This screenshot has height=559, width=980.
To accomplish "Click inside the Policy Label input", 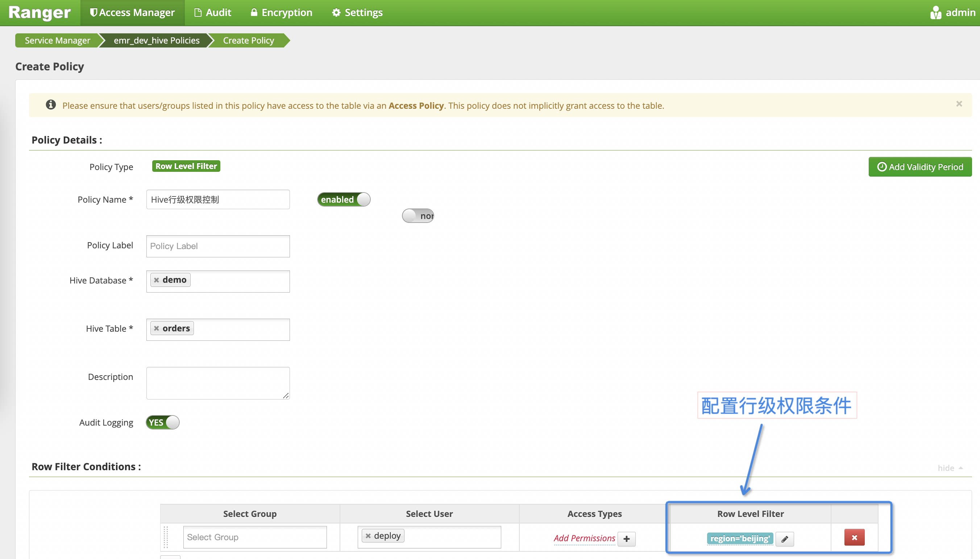I will pos(218,246).
